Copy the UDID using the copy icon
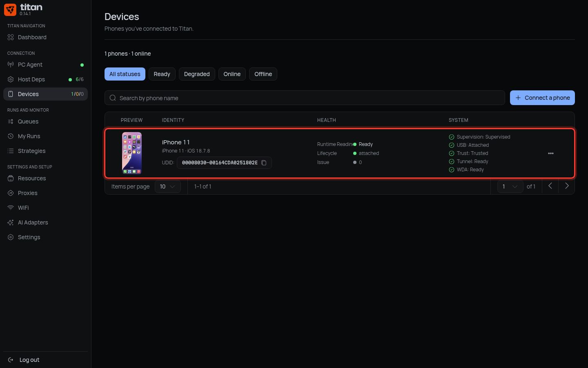This screenshot has width=588, height=368. tap(264, 163)
